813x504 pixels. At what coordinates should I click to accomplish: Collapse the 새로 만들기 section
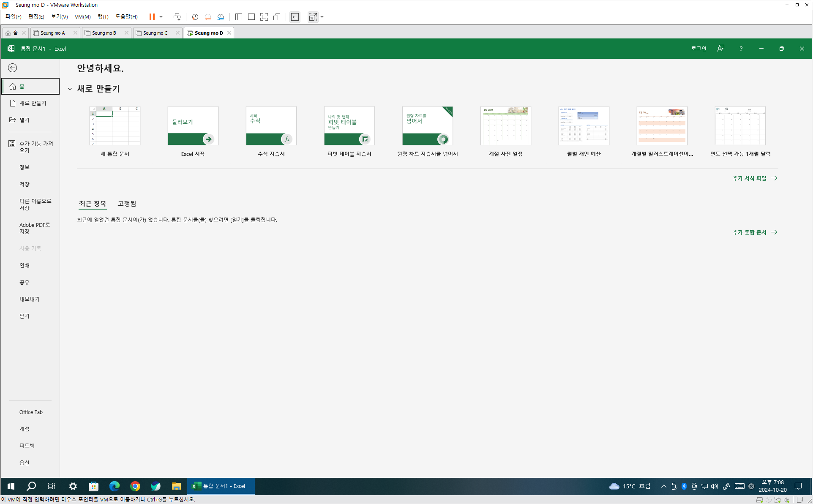[70, 89]
